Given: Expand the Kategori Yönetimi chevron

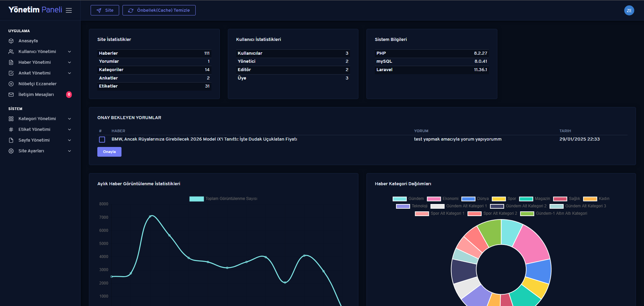Looking at the screenshot, I should point(69,119).
